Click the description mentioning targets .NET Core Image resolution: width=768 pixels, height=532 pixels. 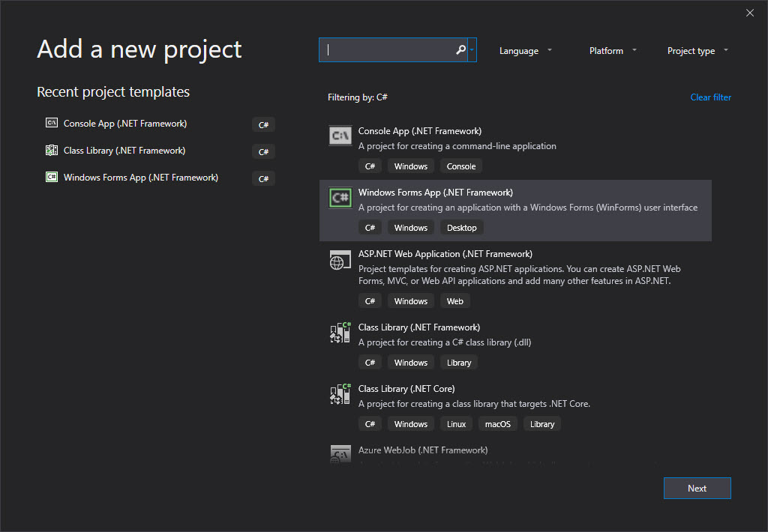(474, 404)
